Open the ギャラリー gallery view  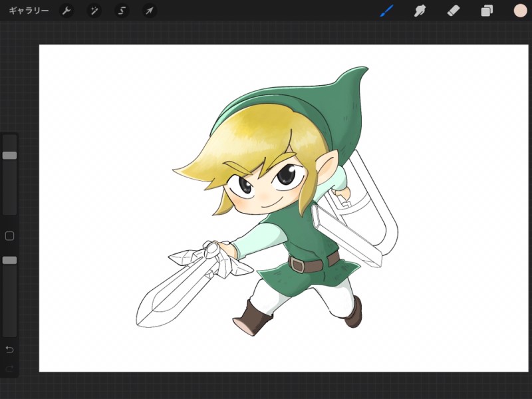[29, 11]
